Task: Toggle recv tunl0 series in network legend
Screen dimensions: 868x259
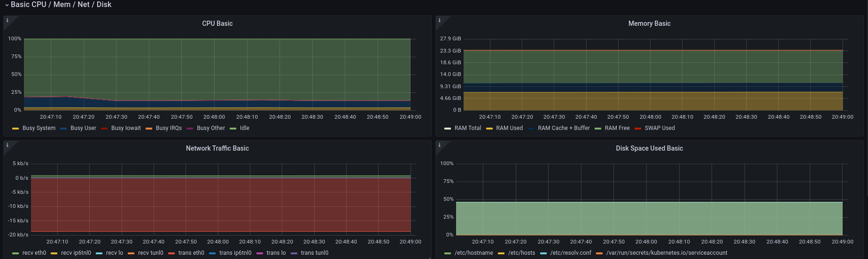Action: [150, 253]
